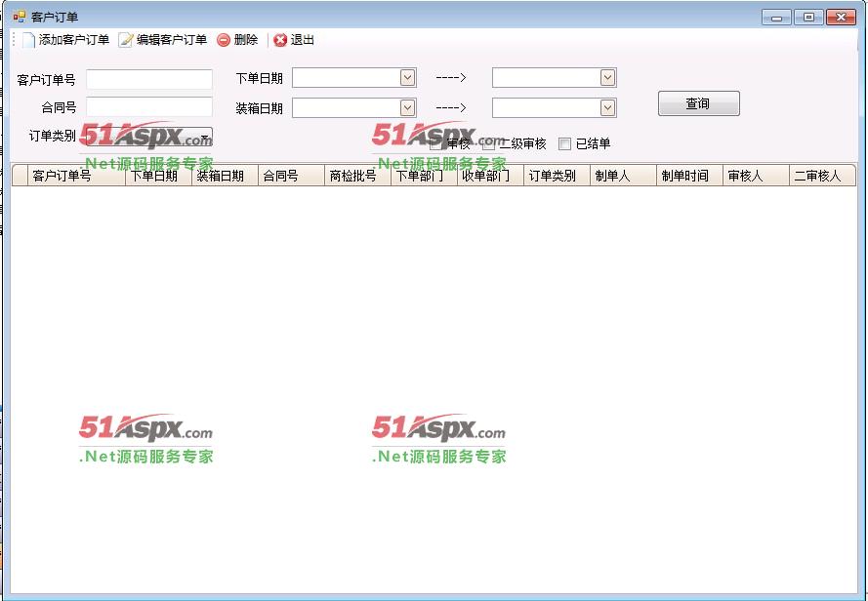The image size is (868, 601).
Task: Click the 合同号 column header
Action: tap(292, 176)
